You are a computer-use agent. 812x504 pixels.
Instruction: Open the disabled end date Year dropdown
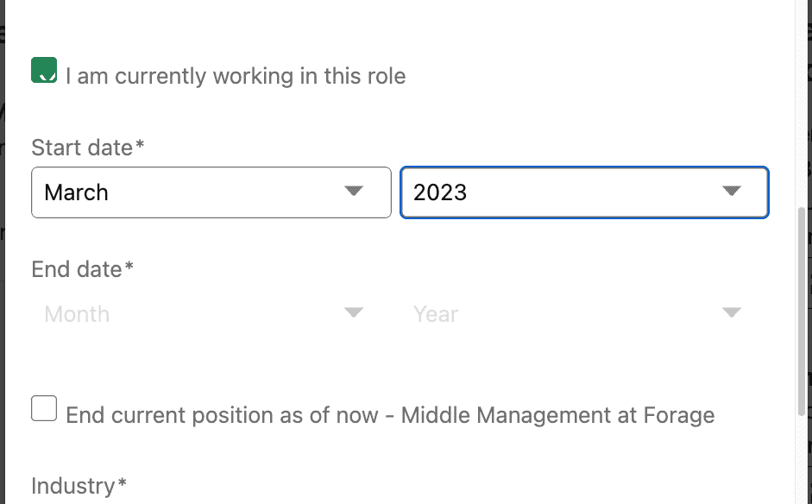pos(585,314)
